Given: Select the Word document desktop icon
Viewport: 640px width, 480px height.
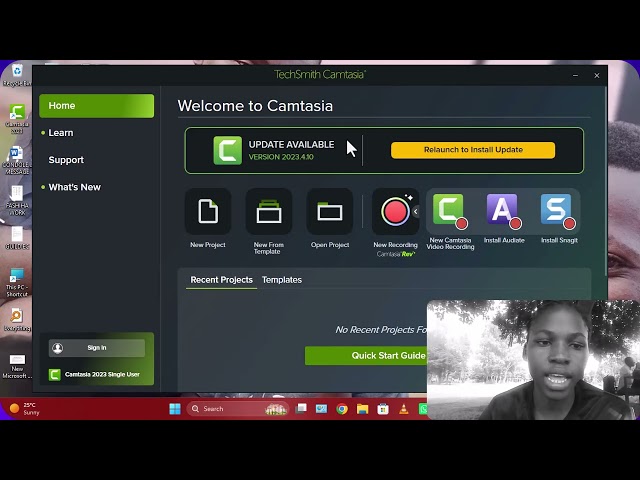Looking at the screenshot, I should [17, 160].
